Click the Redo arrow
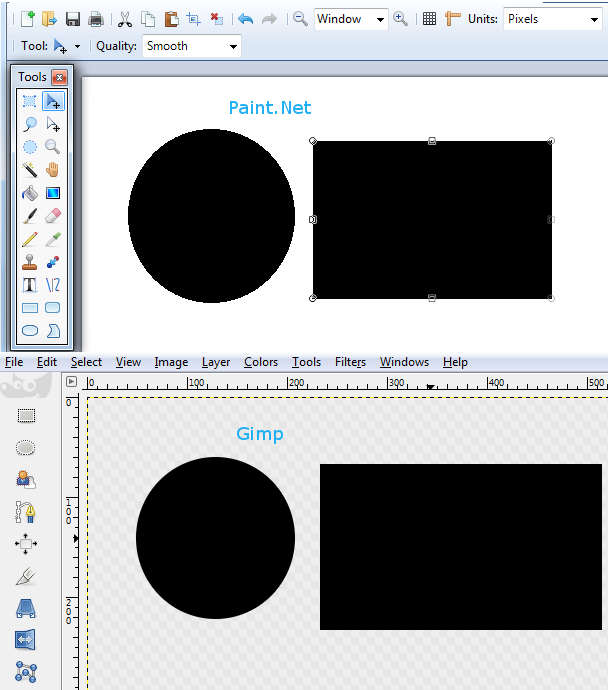The height and width of the screenshot is (690, 608). click(x=269, y=19)
